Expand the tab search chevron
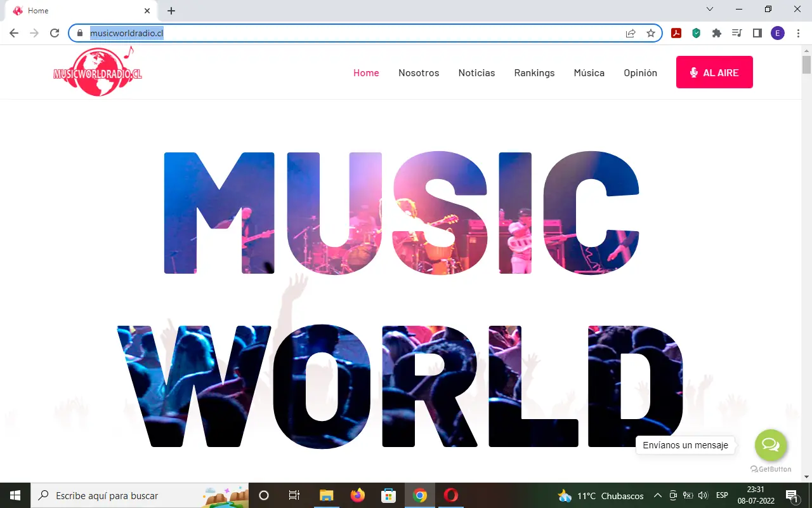This screenshot has width=812, height=508. [710, 10]
